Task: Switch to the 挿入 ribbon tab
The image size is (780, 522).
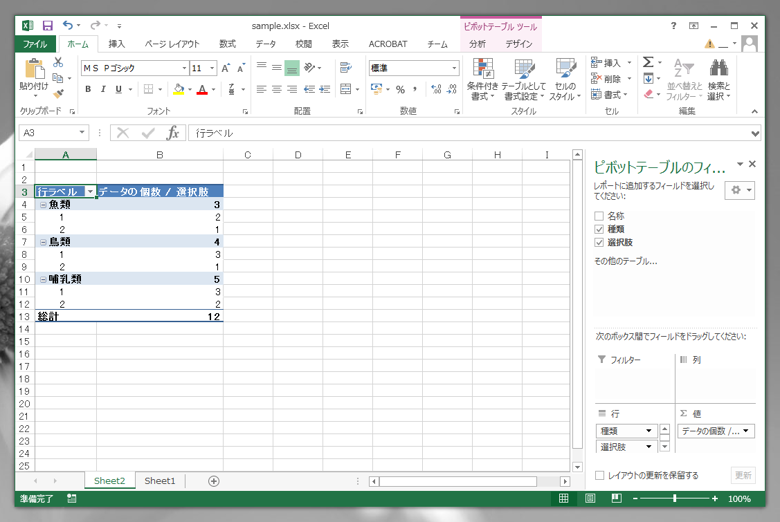Action: click(x=117, y=44)
